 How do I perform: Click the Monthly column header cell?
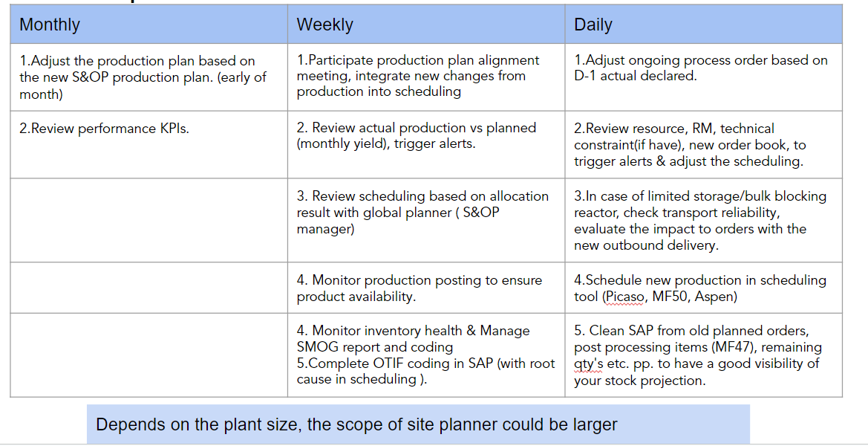(149, 25)
